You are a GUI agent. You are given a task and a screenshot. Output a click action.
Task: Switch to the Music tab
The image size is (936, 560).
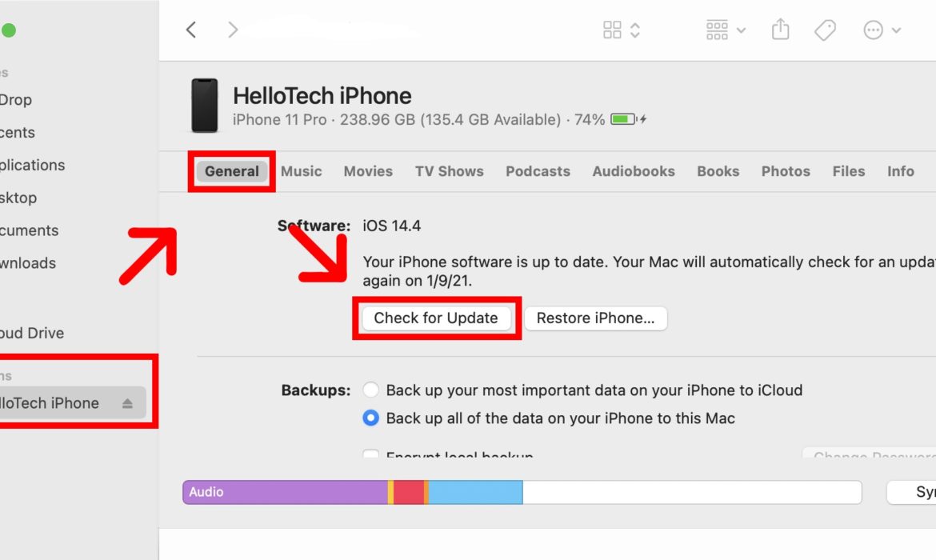click(x=302, y=171)
